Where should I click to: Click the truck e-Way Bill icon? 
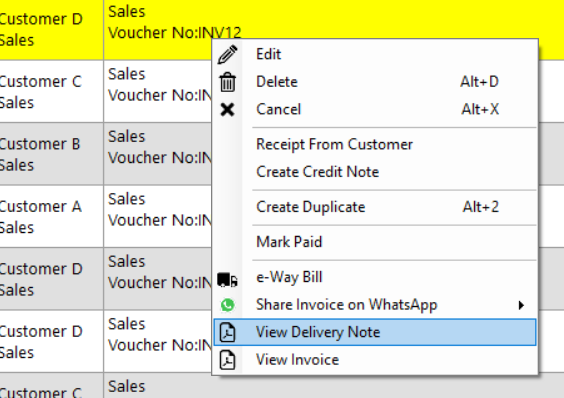pyautogui.click(x=227, y=279)
